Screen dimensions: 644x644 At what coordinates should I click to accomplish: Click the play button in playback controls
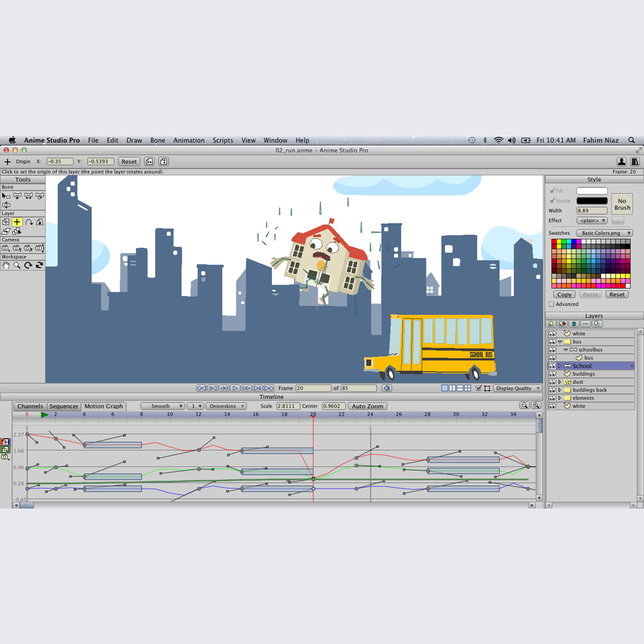[x=235, y=388]
